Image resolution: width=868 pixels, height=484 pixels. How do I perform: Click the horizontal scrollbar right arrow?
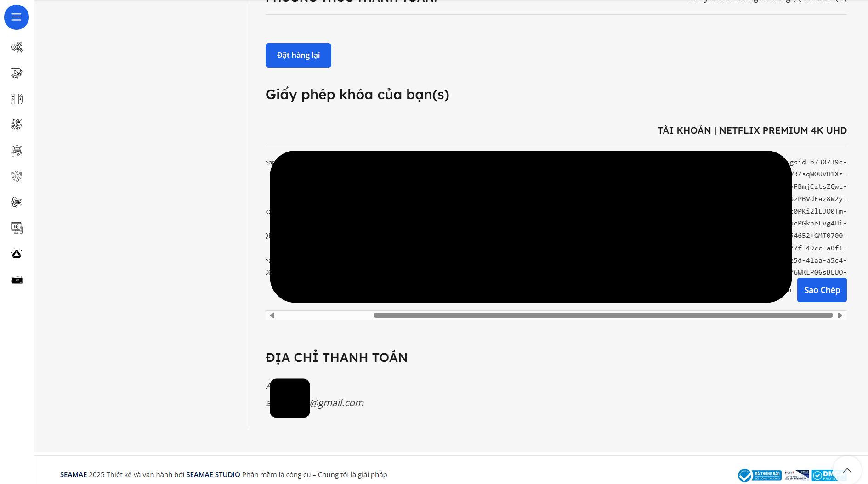click(840, 315)
